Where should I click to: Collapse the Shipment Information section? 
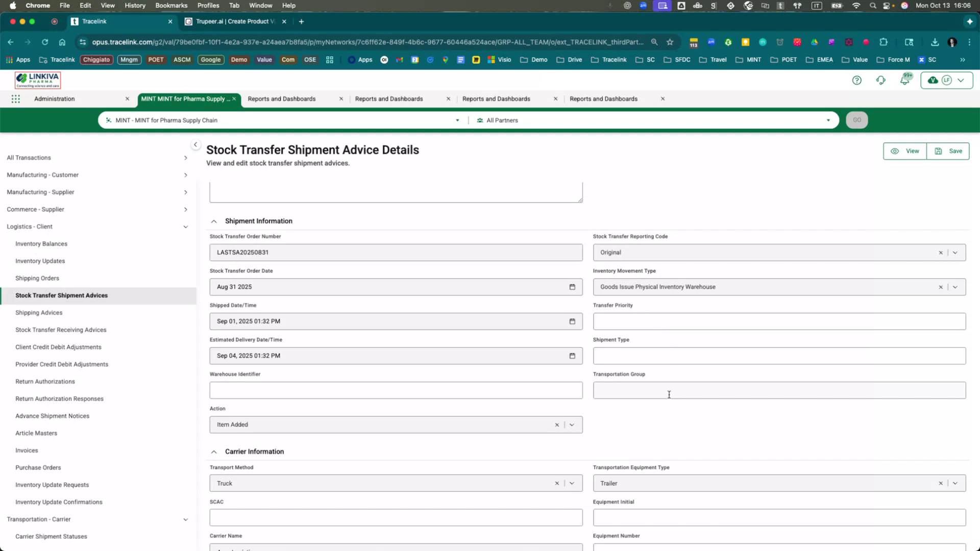(214, 221)
